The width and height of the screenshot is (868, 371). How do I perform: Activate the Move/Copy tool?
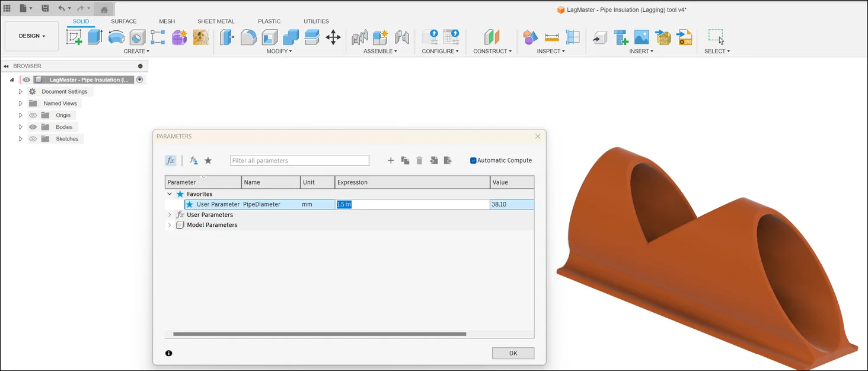333,37
